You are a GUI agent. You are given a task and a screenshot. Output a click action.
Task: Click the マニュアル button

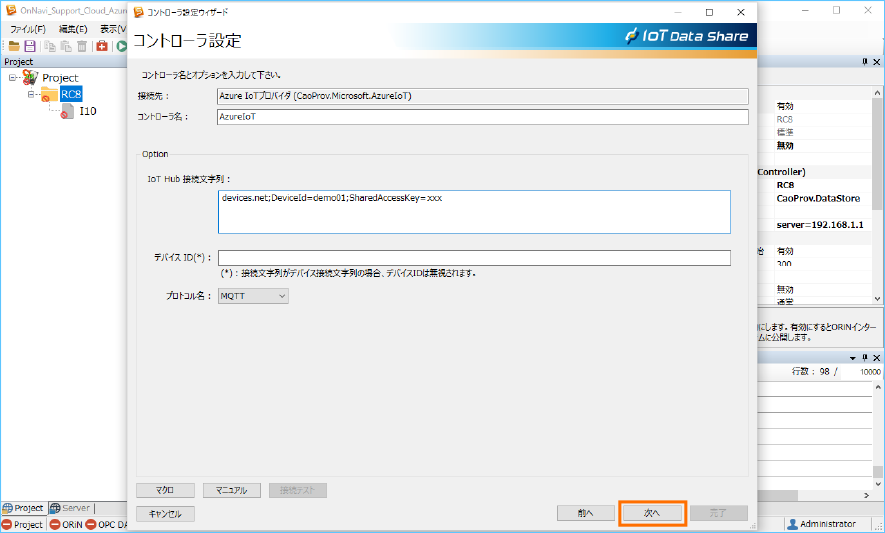coord(231,490)
